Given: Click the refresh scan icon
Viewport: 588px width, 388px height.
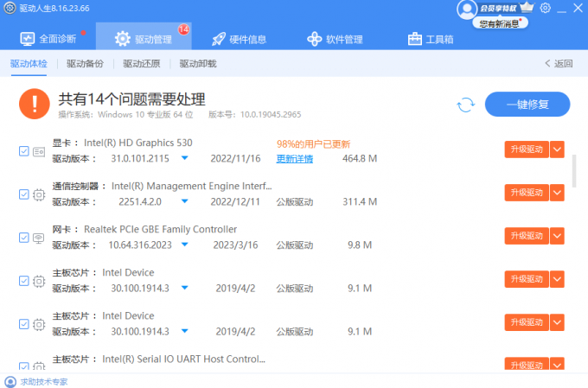Looking at the screenshot, I should point(466,105).
